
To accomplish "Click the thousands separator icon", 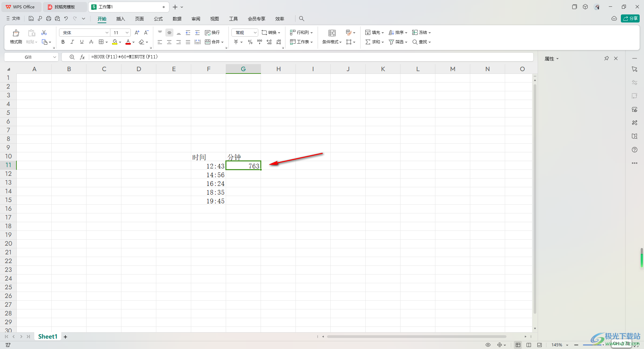I will 260,42.
